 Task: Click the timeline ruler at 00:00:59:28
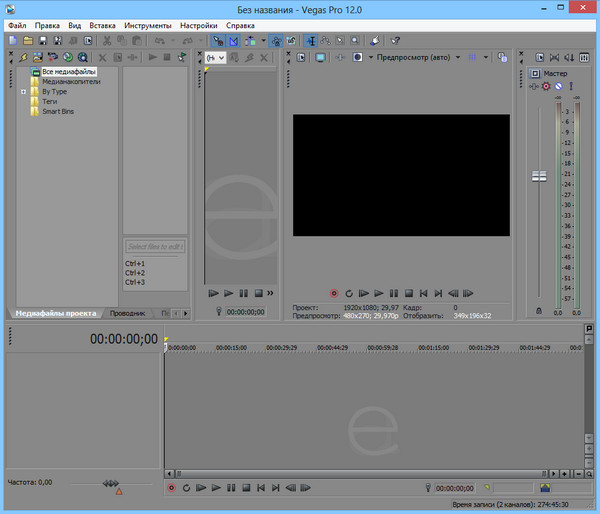click(381, 347)
